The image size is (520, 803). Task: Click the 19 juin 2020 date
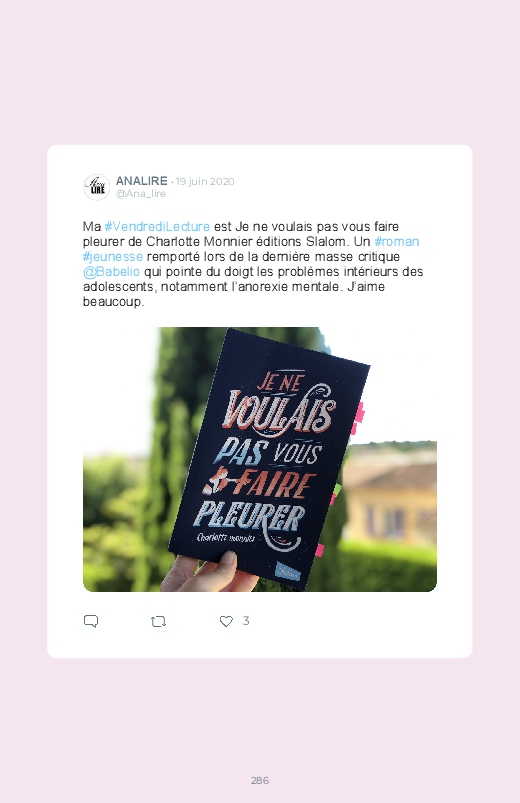pyautogui.click(x=205, y=181)
